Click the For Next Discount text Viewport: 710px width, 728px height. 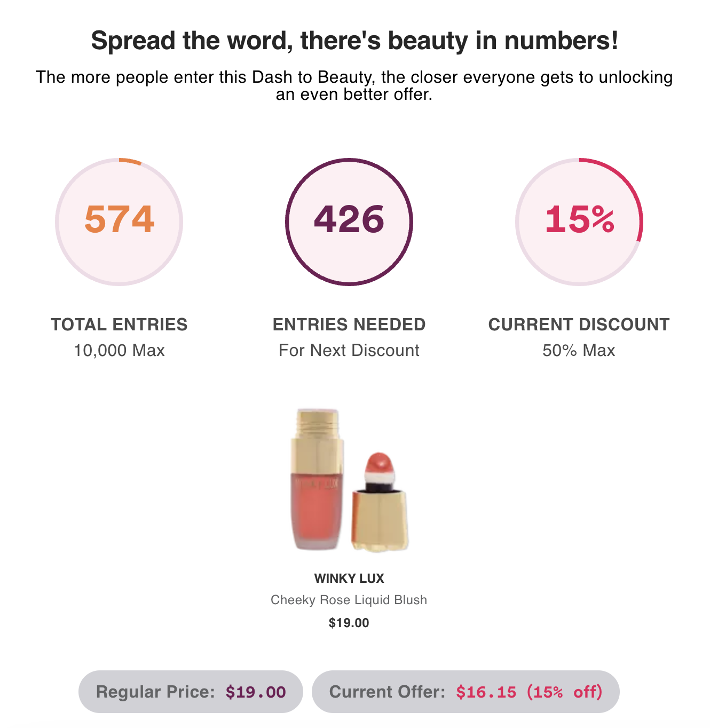point(349,351)
